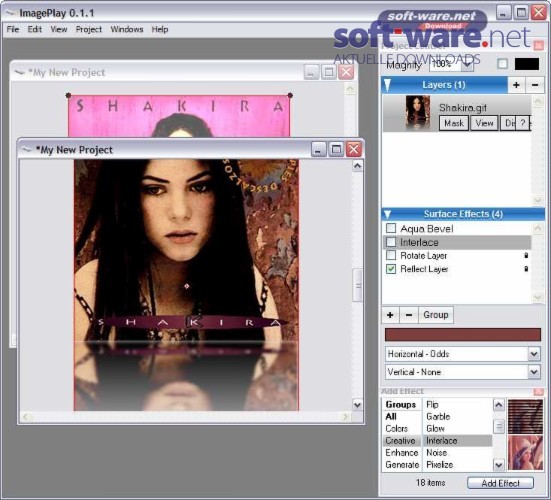This screenshot has height=500, width=551.
Task: Enable the Rotate Layer effect checkbox
Action: coord(391,255)
